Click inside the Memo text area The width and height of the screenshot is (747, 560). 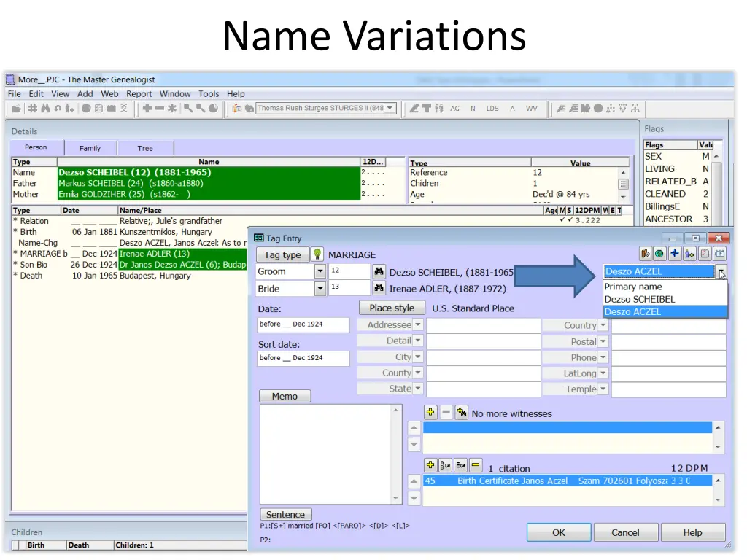[326, 454]
